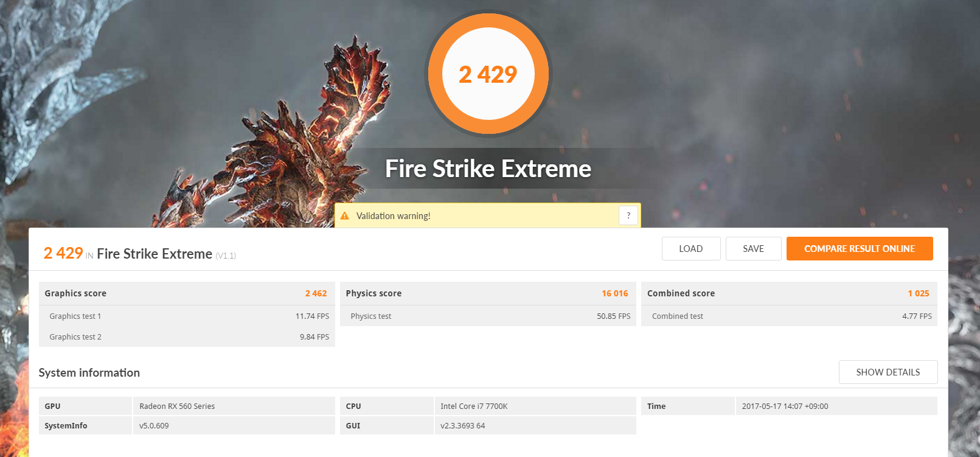Select the Graphics score value 2 462
The height and width of the screenshot is (457, 980).
click(316, 293)
